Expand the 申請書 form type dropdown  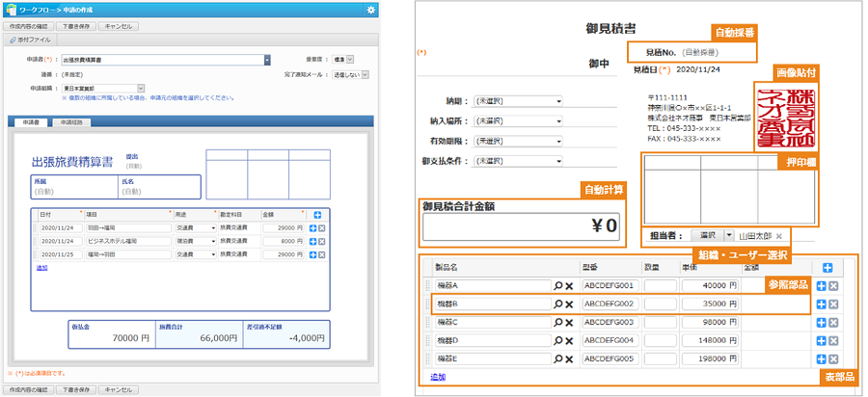pyautogui.click(x=267, y=60)
